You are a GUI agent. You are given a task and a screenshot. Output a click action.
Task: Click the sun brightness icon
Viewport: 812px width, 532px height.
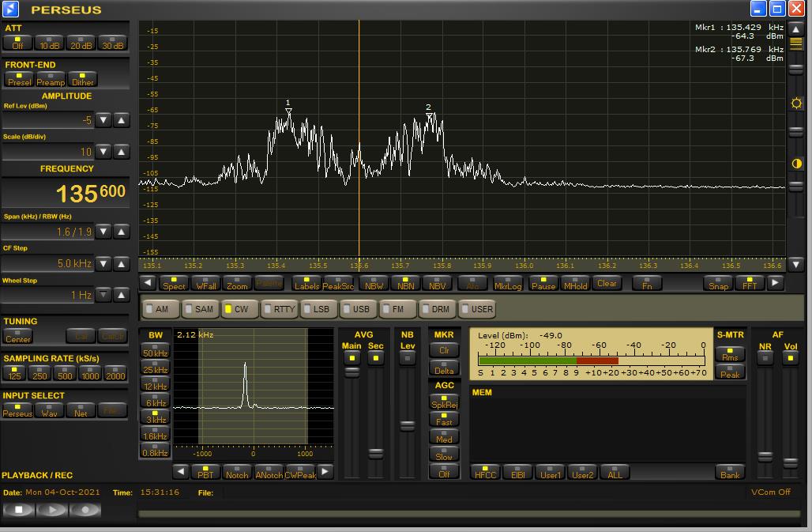point(796,104)
